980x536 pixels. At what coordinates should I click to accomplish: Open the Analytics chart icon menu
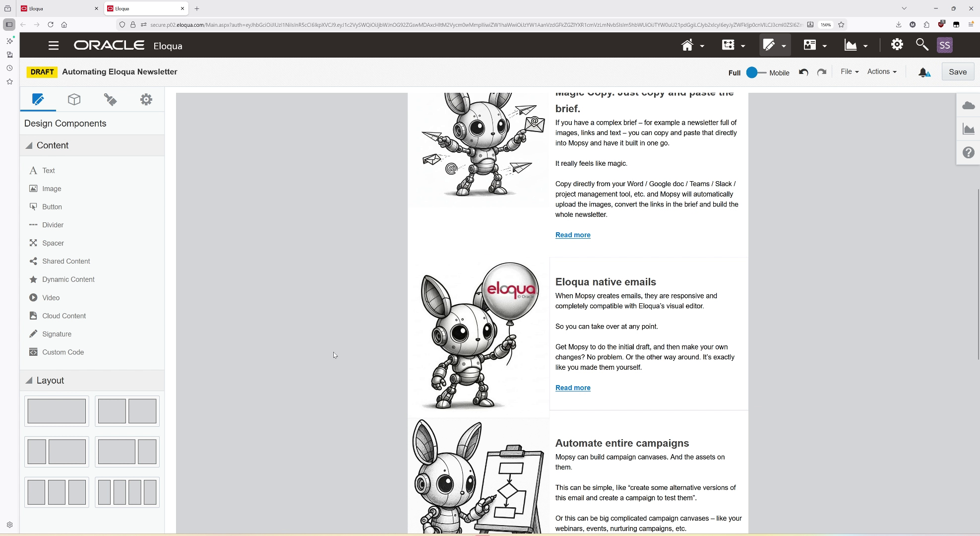tap(856, 46)
